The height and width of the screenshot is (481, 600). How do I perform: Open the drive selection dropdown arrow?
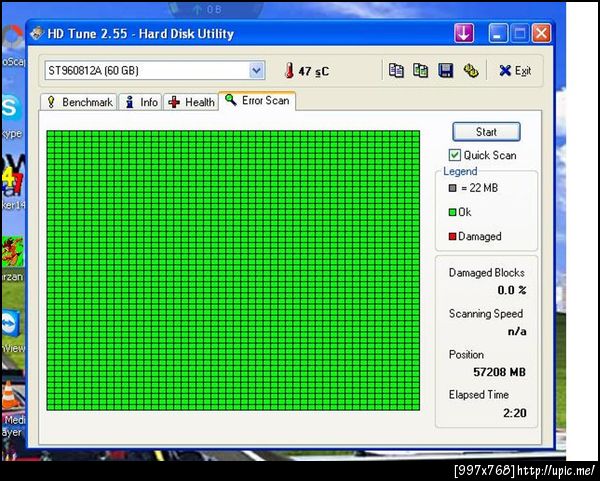click(257, 70)
